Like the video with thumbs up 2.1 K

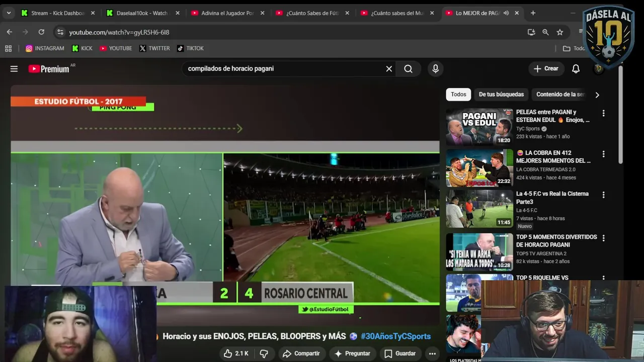[x=236, y=353]
